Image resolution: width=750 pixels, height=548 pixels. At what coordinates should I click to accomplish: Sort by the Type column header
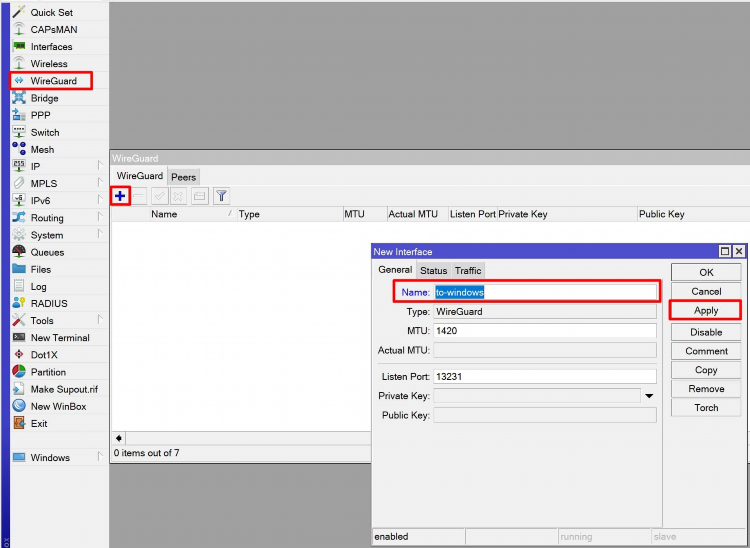coord(290,214)
